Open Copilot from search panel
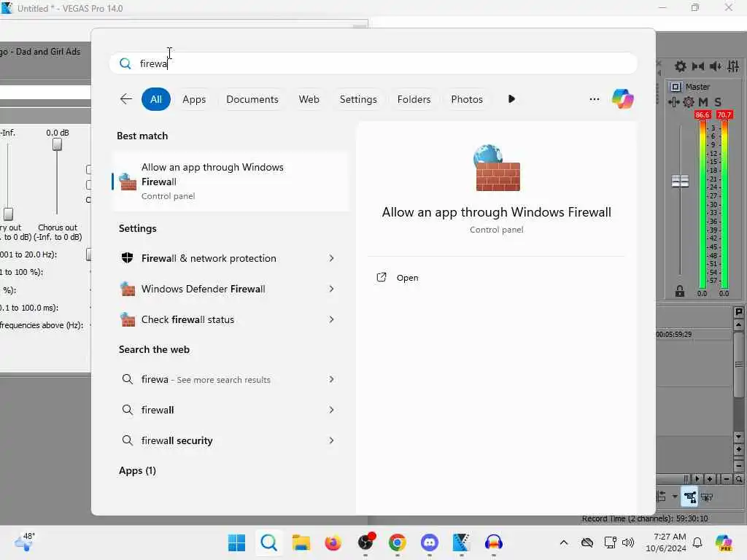 (x=623, y=99)
